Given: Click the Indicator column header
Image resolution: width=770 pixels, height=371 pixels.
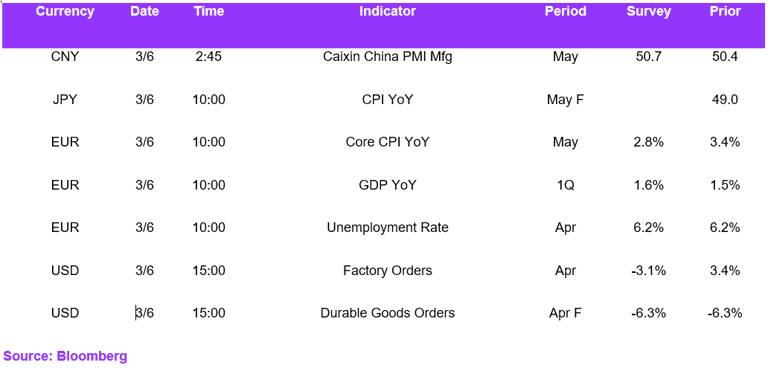Looking at the screenshot, I should pos(387,11).
